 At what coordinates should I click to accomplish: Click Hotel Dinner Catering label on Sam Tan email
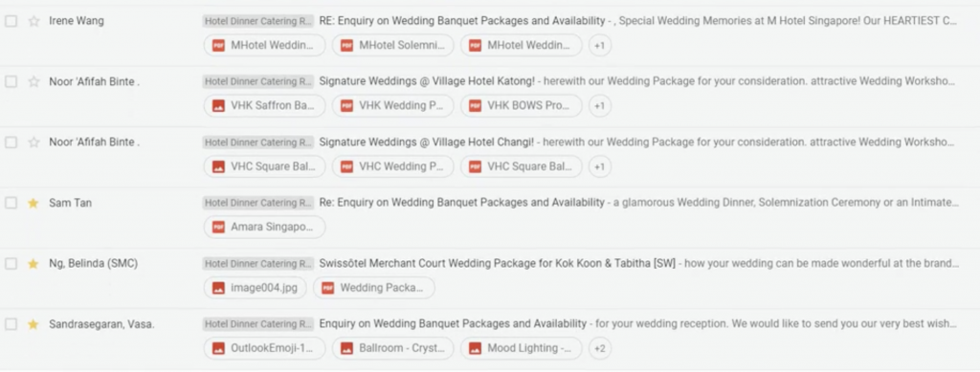coord(258,203)
